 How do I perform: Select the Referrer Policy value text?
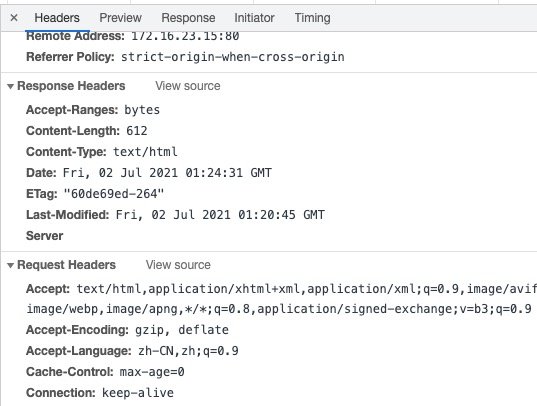click(x=233, y=57)
